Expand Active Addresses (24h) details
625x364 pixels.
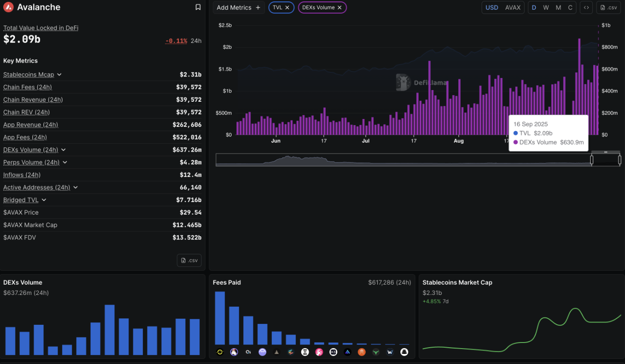coord(75,187)
